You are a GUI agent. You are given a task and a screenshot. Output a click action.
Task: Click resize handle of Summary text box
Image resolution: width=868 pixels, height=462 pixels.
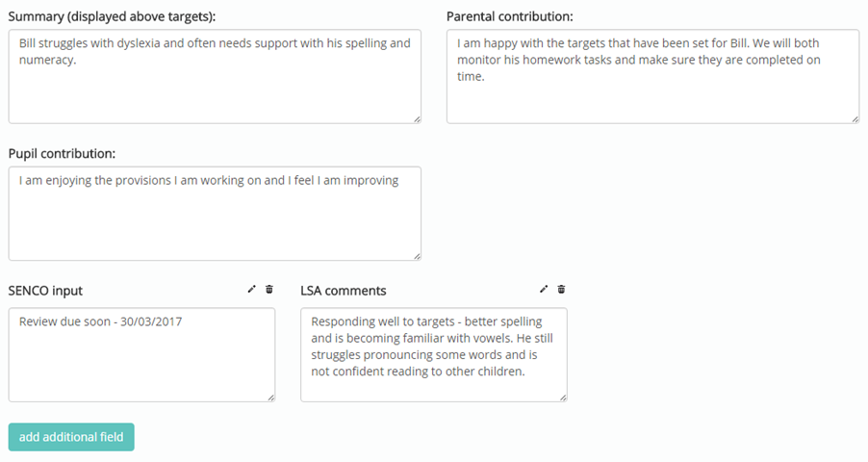[x=417, y=119]
